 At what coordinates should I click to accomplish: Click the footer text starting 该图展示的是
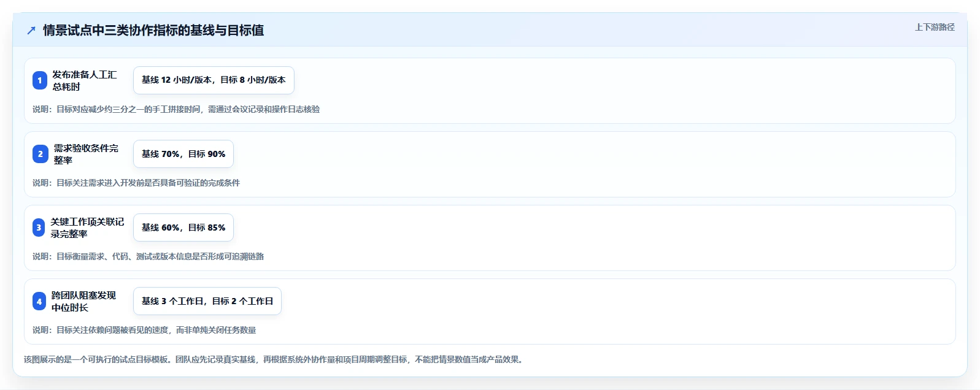pyautogui.click(x=275, y=359)
